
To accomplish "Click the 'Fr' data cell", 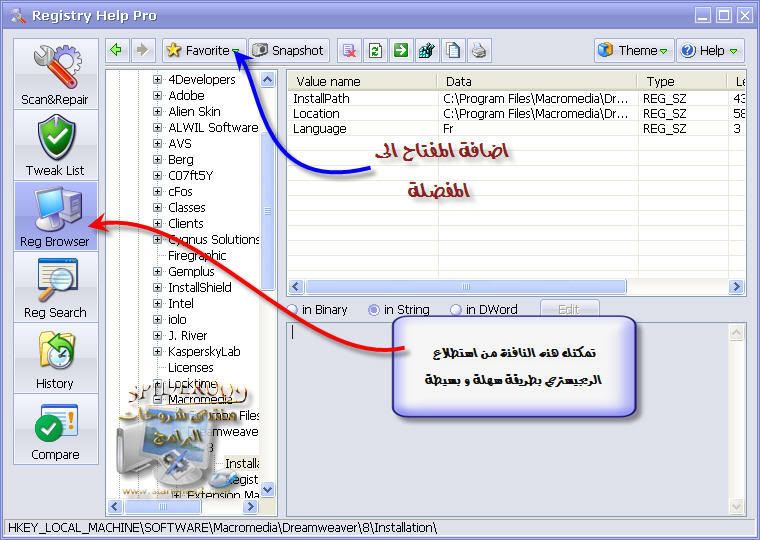I will tap(448, 128).
